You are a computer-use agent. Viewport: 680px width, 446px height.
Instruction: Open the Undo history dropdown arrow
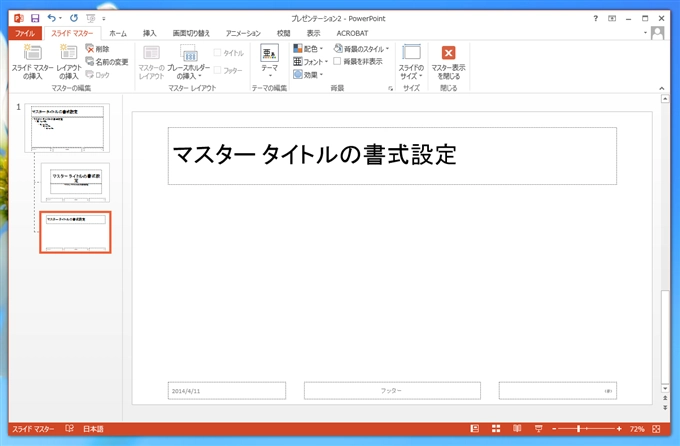coord(60,18)
